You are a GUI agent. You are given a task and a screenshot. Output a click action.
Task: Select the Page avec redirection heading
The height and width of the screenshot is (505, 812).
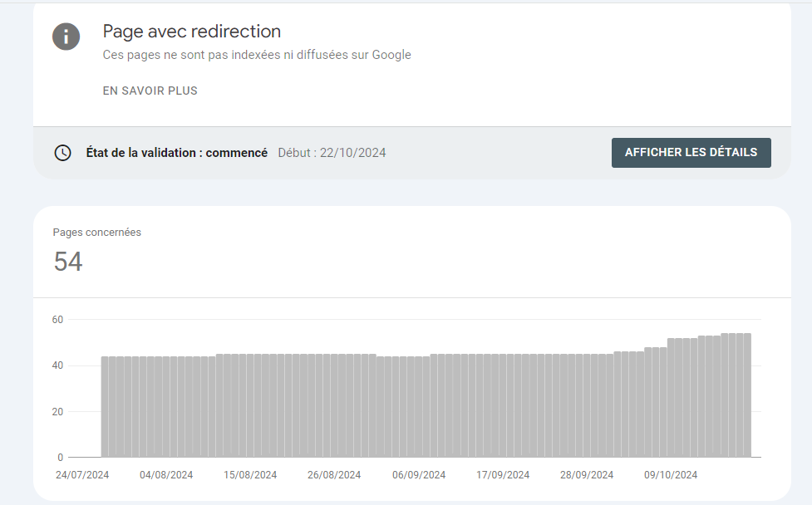(192, 32)
